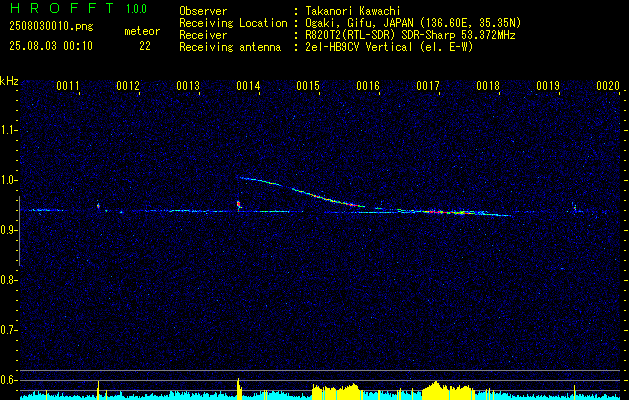The image size is (629, 400).
Task: Click the Receiver field label
Action: (x=203, y=35)
